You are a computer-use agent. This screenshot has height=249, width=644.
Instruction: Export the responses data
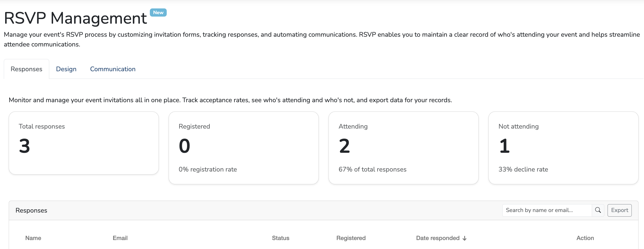(x=619, y=210)
